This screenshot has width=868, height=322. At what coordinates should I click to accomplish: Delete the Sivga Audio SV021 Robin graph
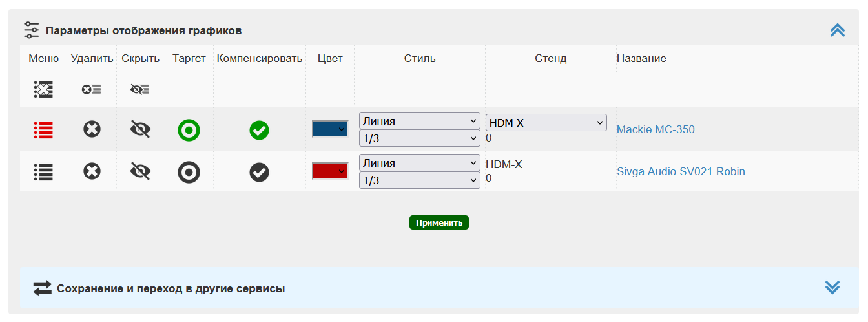tap(92, 172)
